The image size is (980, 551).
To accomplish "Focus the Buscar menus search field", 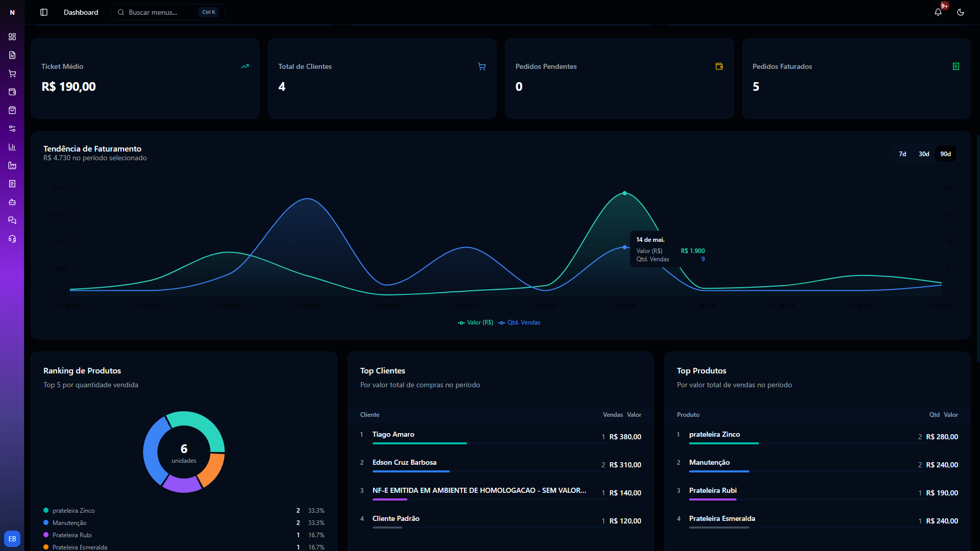I will [x=168, y=12].
